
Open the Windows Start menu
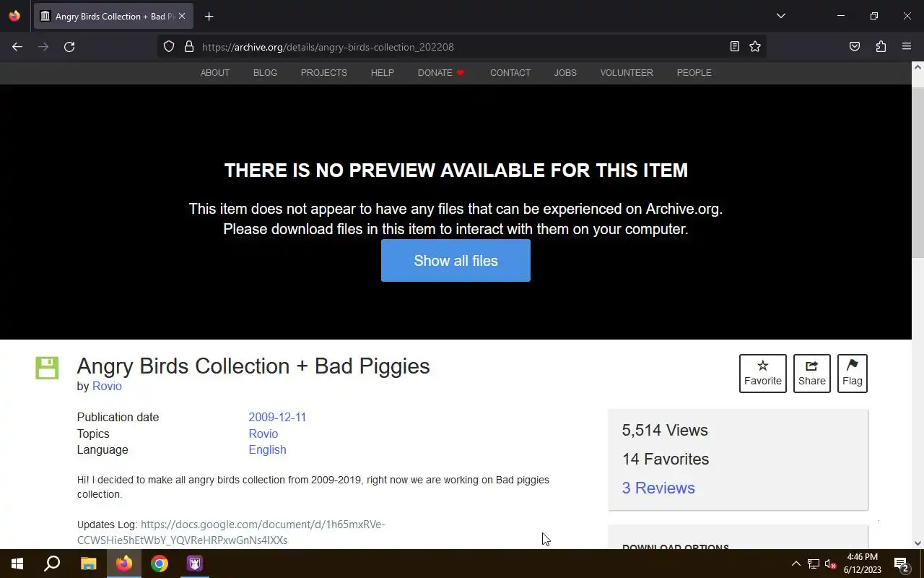[x=17, y=564]
